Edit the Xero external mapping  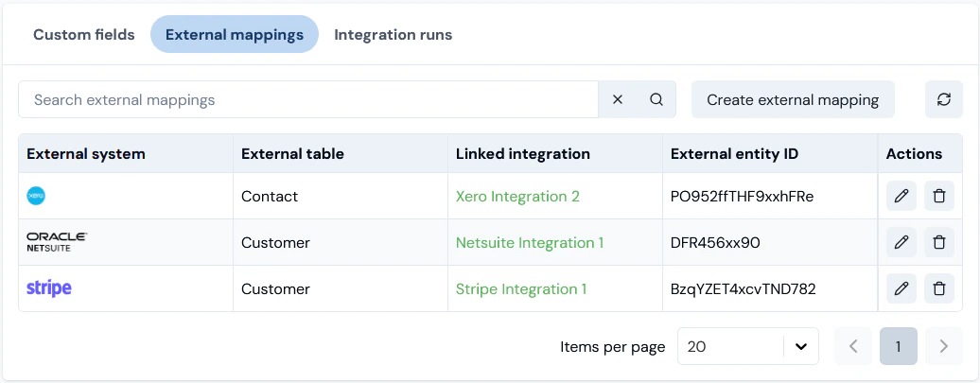901,196
